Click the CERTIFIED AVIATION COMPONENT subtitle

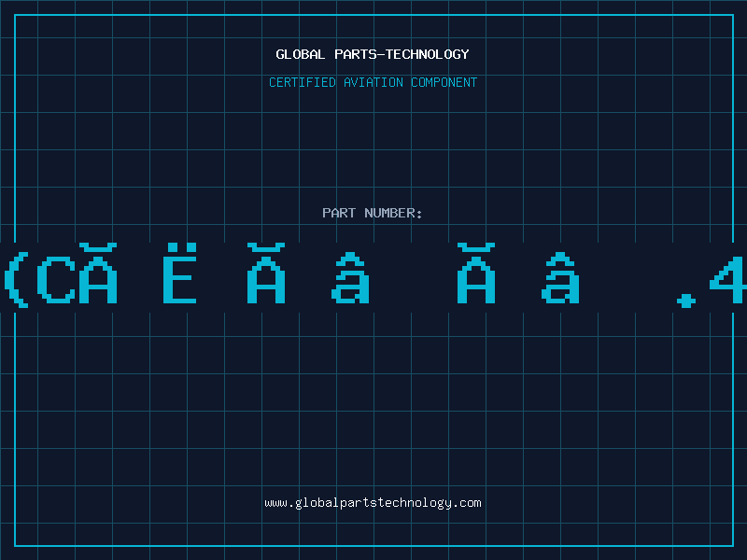coord(373,82)
